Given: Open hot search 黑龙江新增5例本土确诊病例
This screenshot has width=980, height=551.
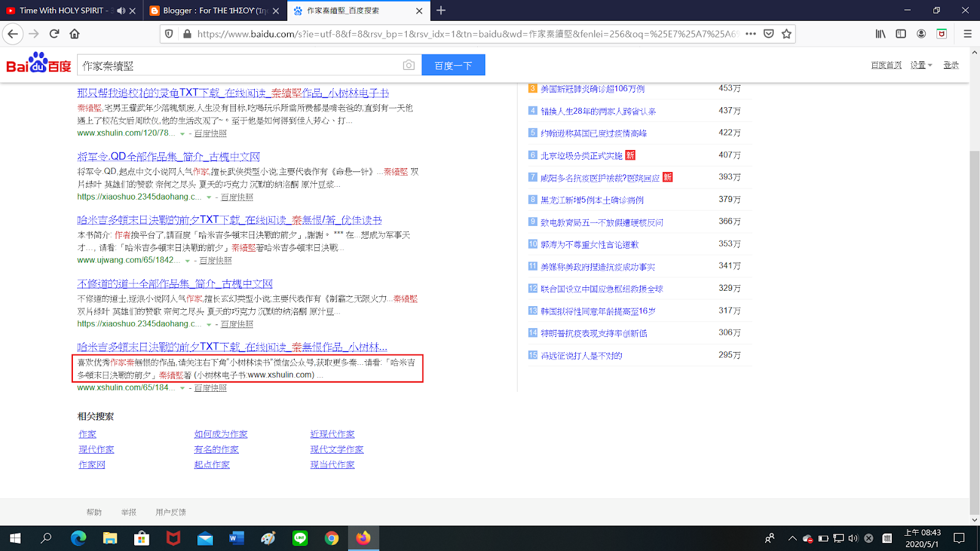Looking at the screenshot, I should click(x=592, y=200).
